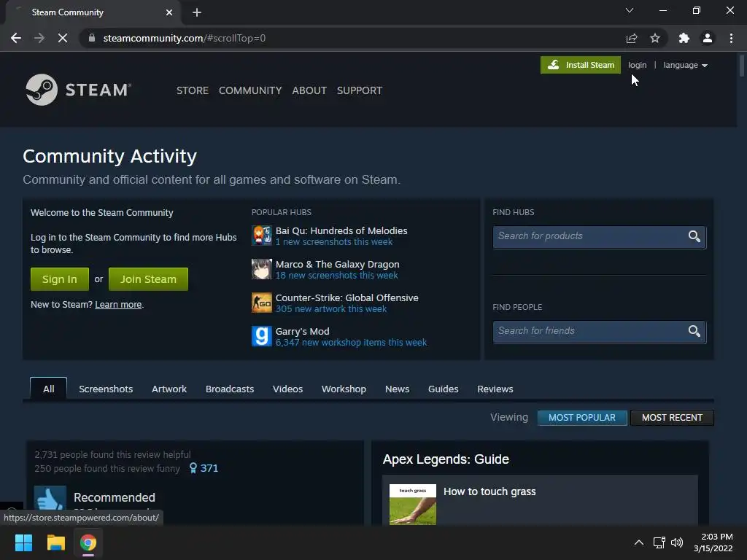This screenshot has width=747, height=560.
Task: Open Bai Qu: Hundreds of Melodies hub
Action: tap(341, 230)
